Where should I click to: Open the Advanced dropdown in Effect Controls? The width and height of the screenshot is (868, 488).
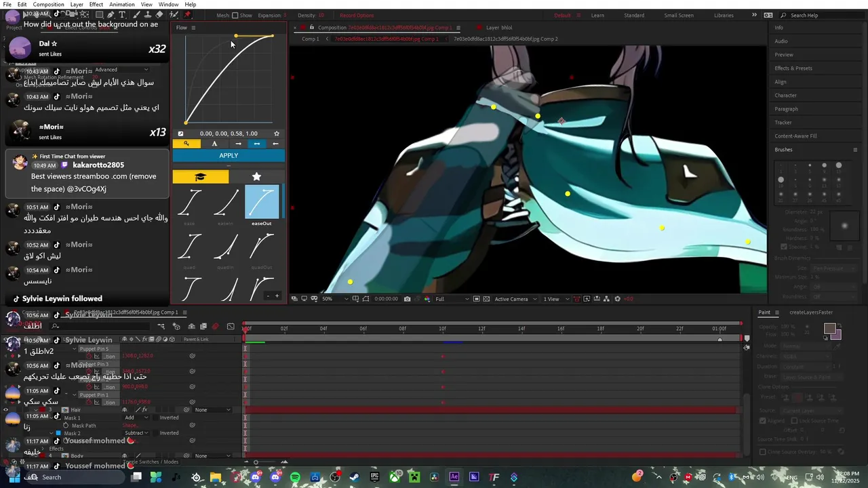tap(121, 69)
